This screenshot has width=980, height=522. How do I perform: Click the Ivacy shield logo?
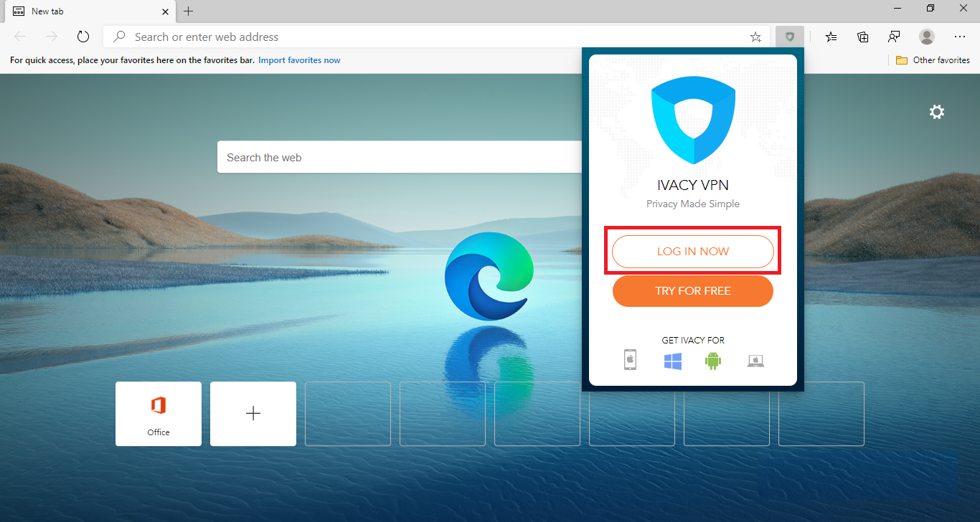coord(693,121)
